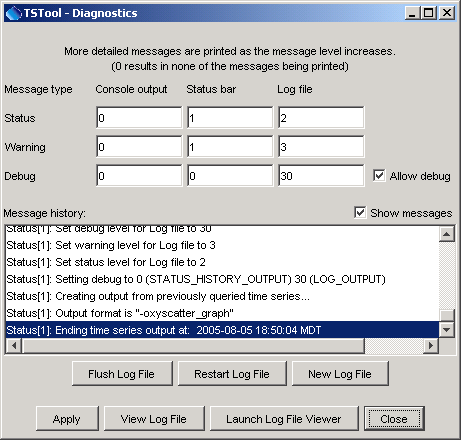The image size is (461, 440).
Task: Click horizontal scrollbar right arrow
Action: (431, 345)
